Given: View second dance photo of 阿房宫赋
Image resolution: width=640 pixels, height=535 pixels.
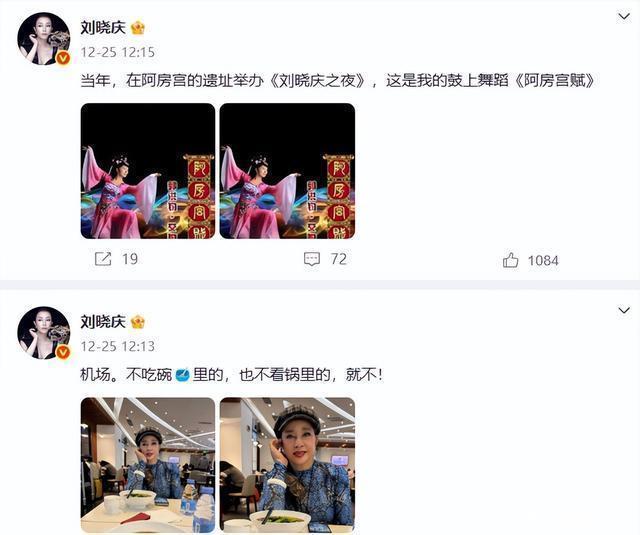Looking at the screenshot, I should (x=287, y=171).
